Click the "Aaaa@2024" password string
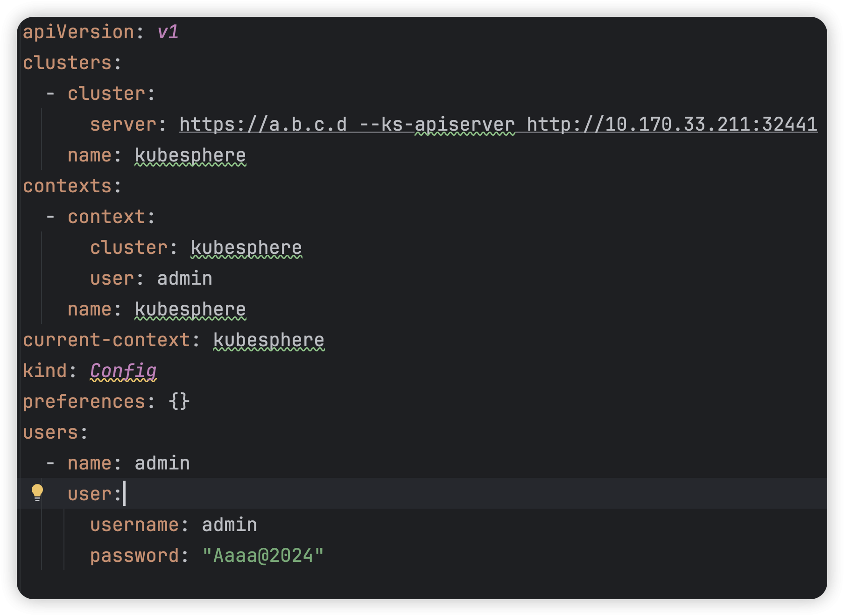This screenshot has width=844, height=616. tap(263, 556)
